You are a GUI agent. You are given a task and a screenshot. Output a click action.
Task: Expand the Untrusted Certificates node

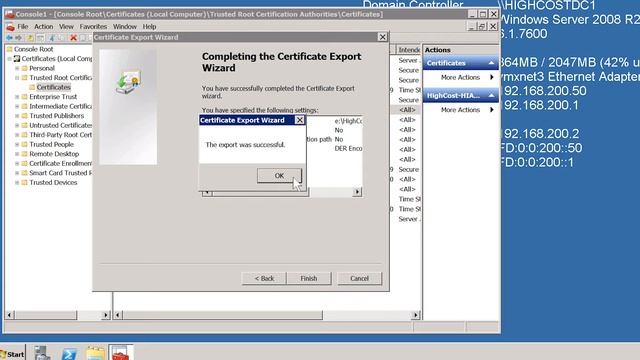pyautogui.click(x=17, y=125)
